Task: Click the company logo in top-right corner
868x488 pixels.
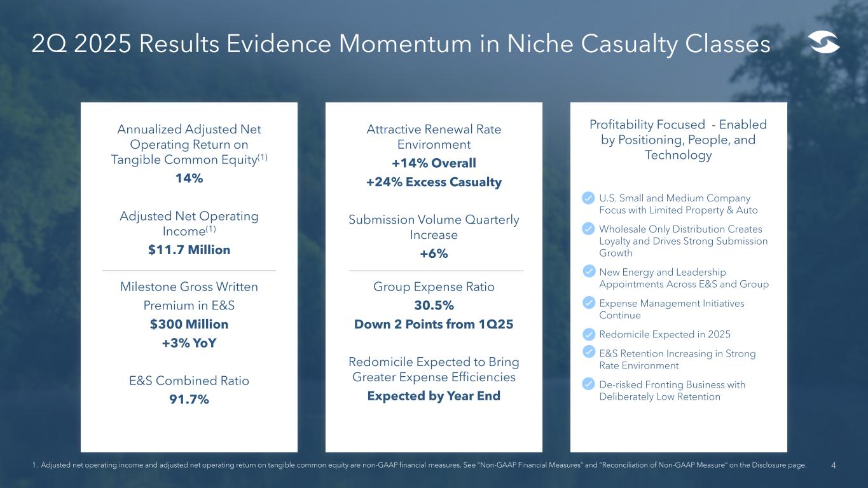Action: pos(823,44)
